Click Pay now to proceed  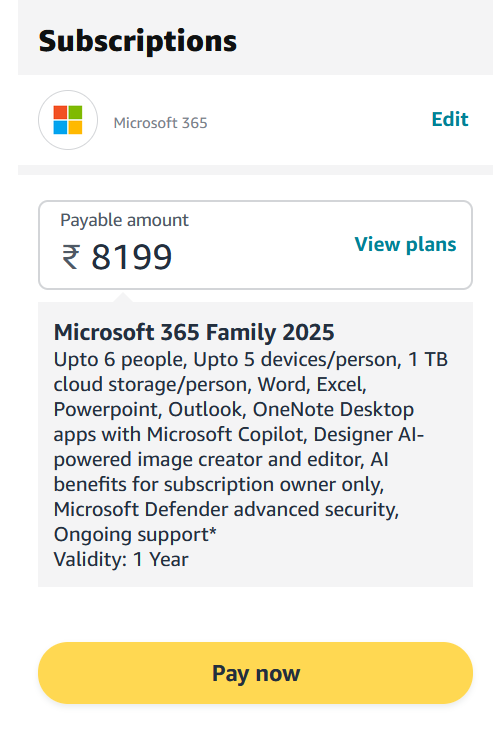click(x=256, y=673)
